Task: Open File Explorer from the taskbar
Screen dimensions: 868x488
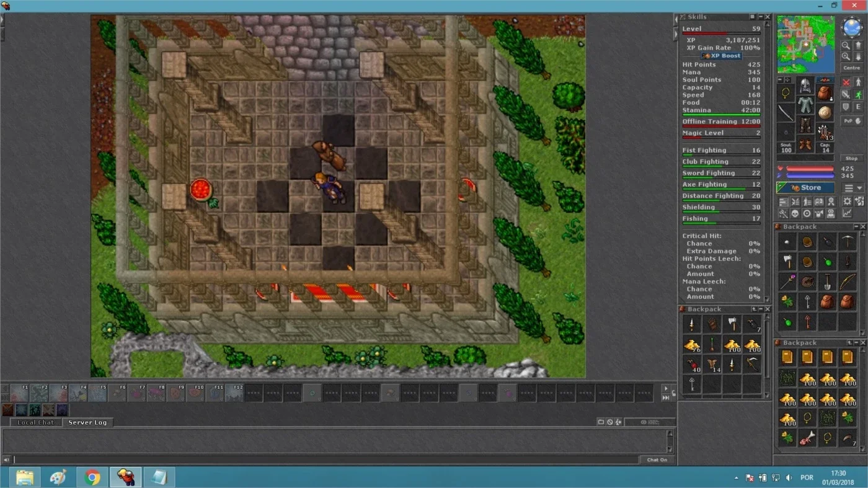Action: [x=25, y=477]
